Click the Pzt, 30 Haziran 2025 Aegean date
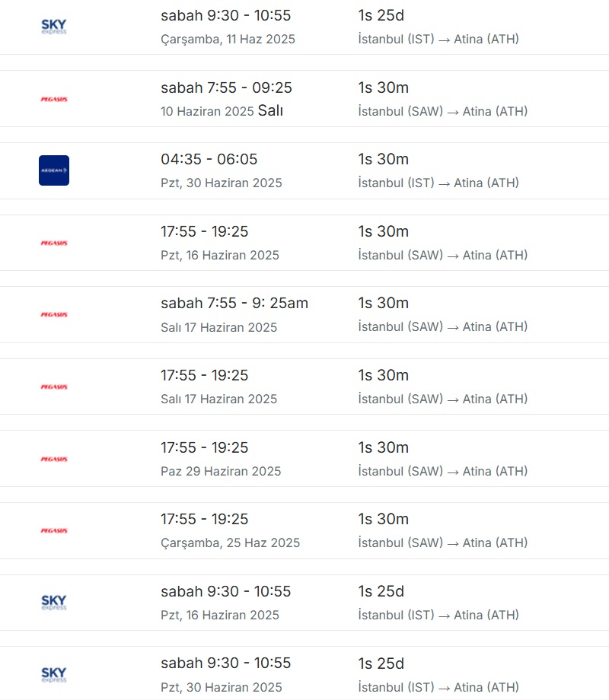 click(x=222, y=183)
